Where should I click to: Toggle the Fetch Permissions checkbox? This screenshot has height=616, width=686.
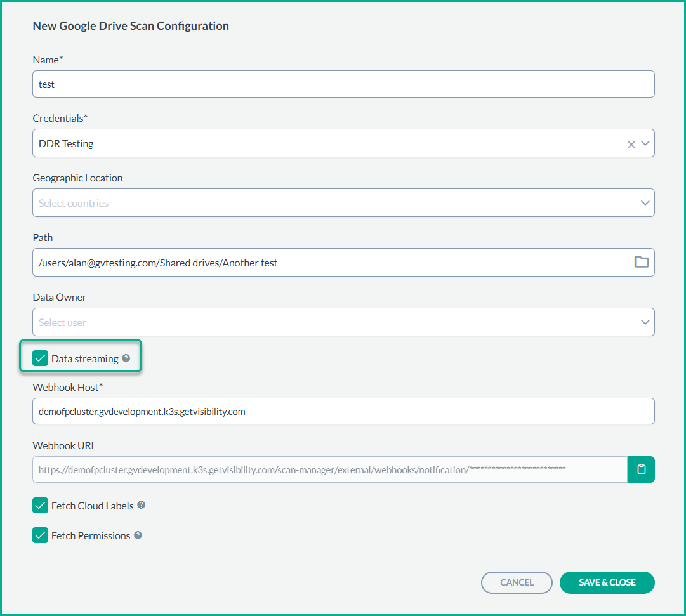click(41, 535)
